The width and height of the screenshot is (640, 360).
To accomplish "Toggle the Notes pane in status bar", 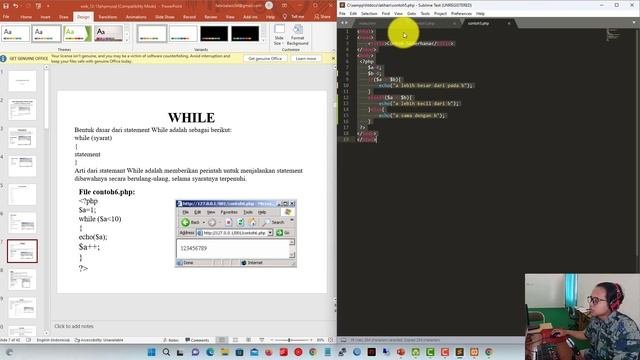I will [171, 340].
